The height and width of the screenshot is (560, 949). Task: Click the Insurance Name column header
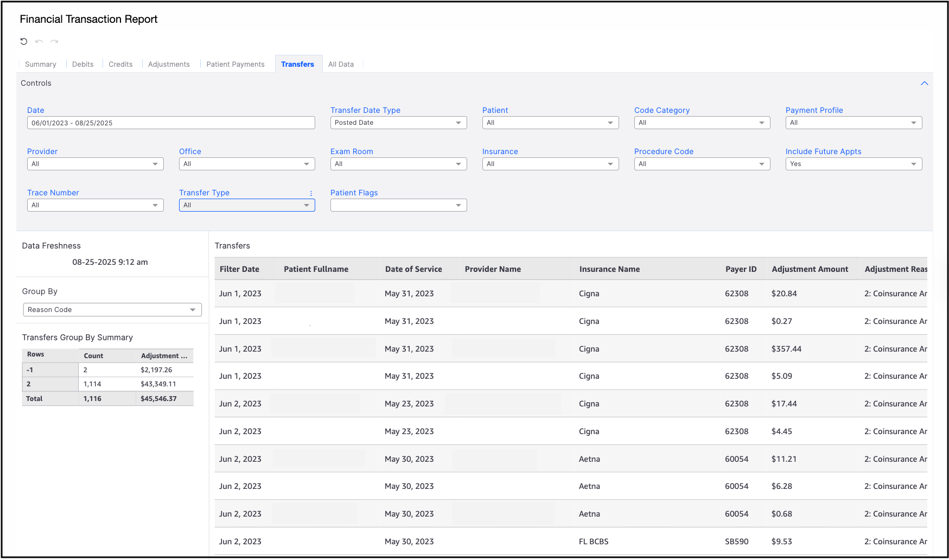click(609, 269)
